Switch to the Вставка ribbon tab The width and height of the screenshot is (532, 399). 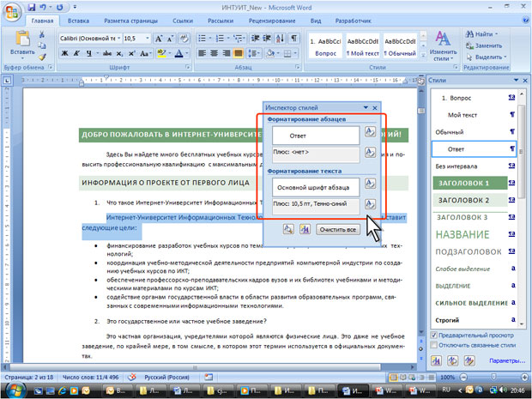tap(77, 19)
